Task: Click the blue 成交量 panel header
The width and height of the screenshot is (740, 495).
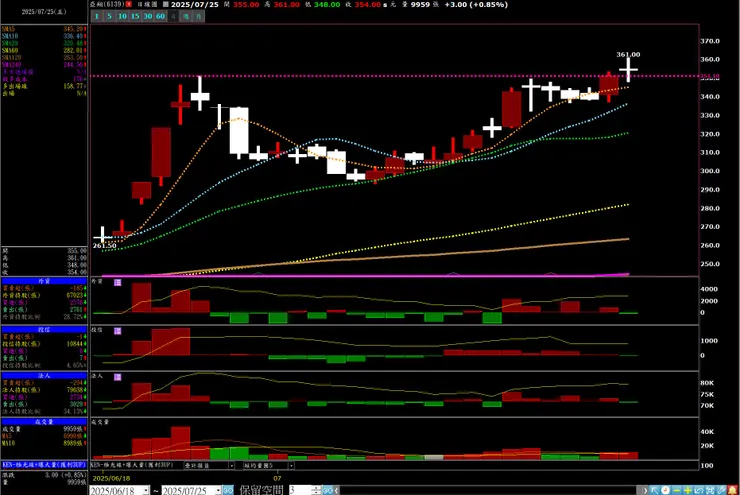Action: 44,422
